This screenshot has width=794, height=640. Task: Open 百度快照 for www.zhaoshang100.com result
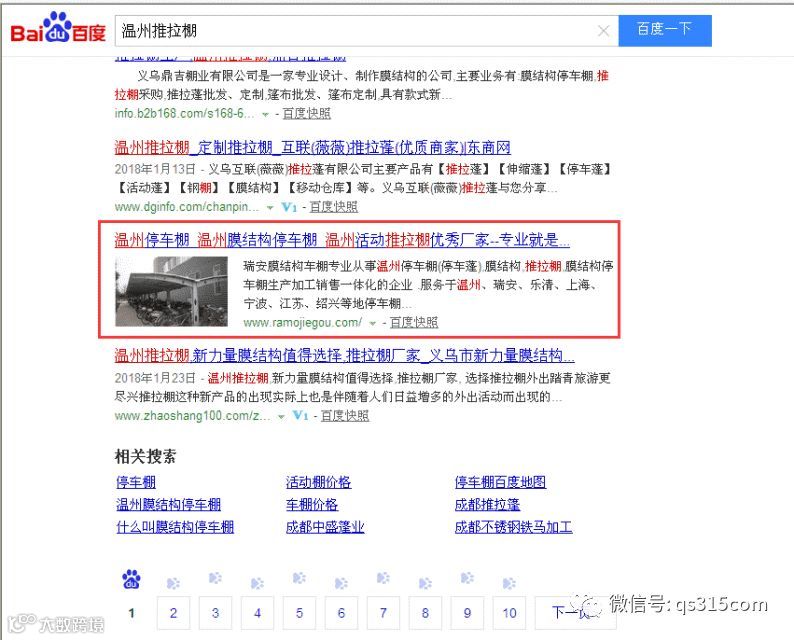[x=345, y=416]
